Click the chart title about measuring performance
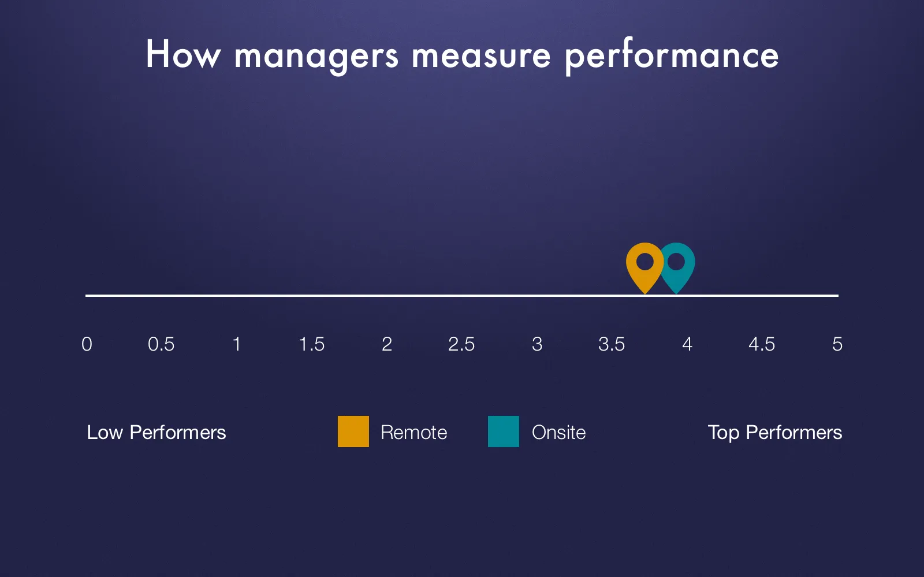The height and width of the screenshot is (577, 924). pos(462,55)
